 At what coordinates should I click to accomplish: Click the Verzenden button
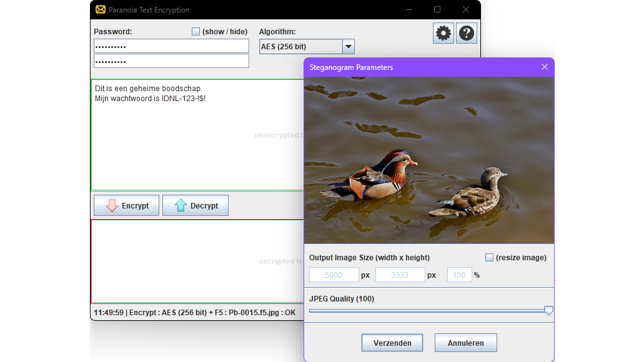click(x=392, y=343)
